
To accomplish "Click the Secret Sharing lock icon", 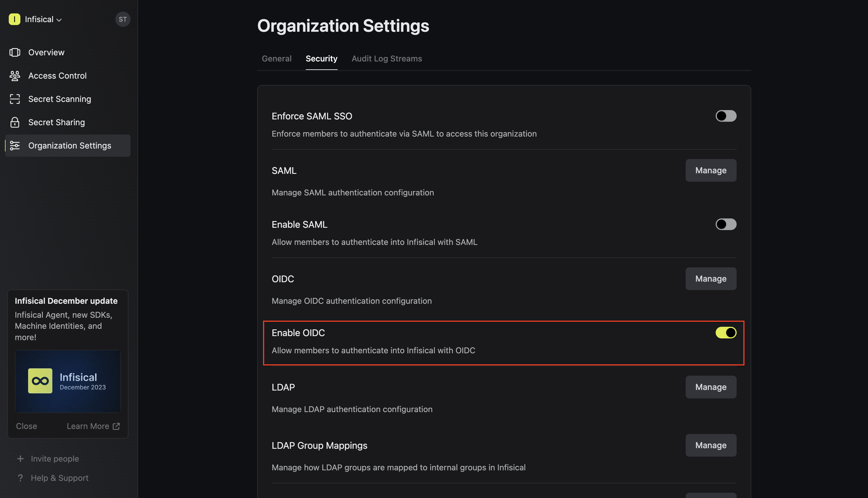I will tap(15, 122).
